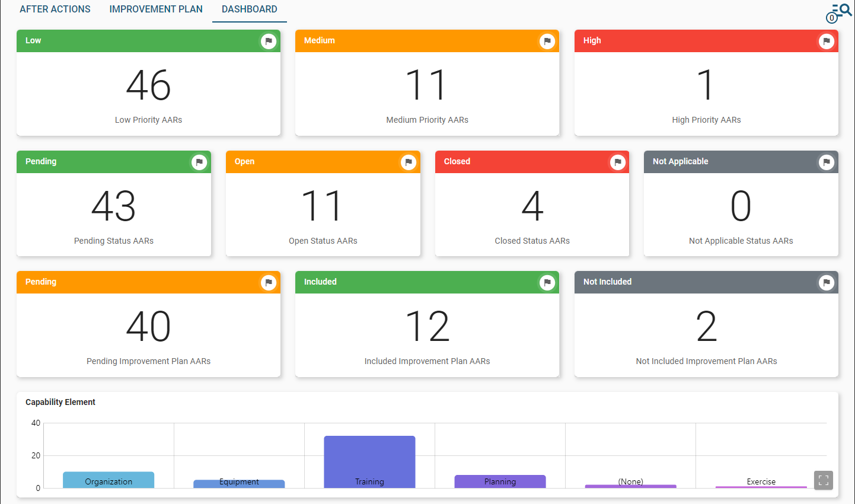Flag the Closed Status AARs card

pyautogui.click(x=617, y=162)
